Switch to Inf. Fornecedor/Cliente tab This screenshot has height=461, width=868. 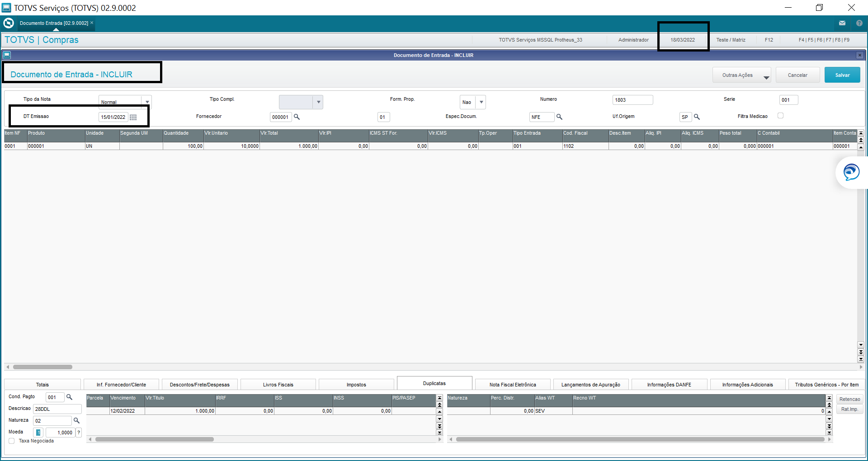coord(121,385)
